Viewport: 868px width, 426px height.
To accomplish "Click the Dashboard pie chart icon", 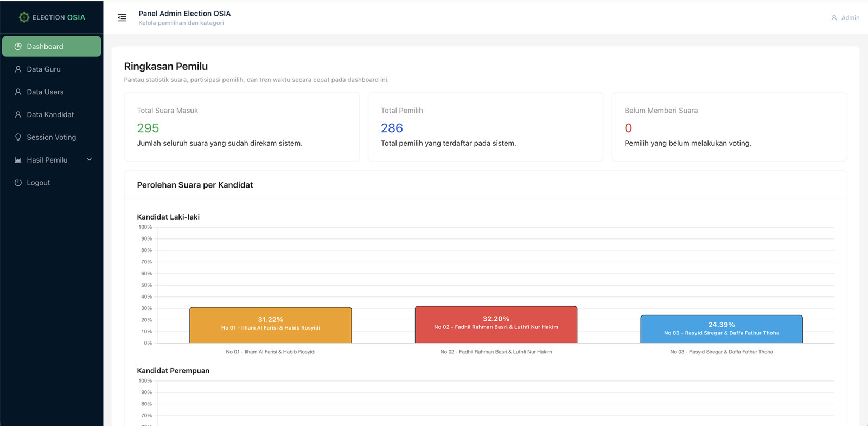I will [18, 47].
